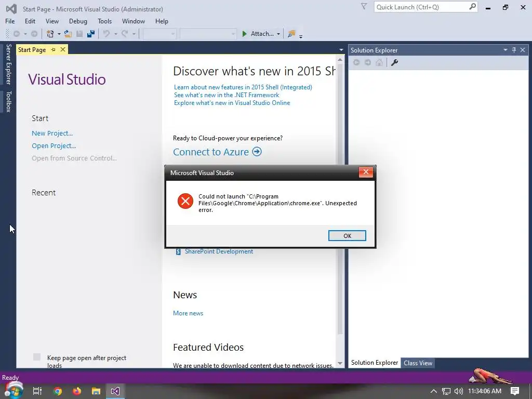Click Solution Explorer Forward button icon
532x399 pixels.
368,62
